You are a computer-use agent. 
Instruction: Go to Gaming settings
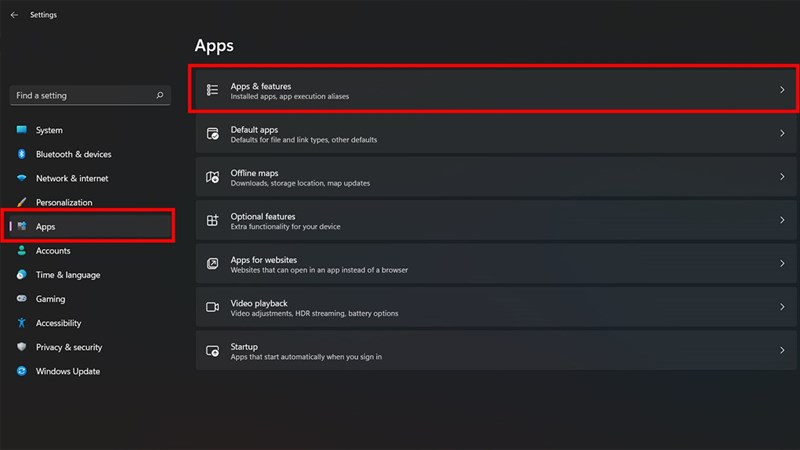tap(90, 298)
